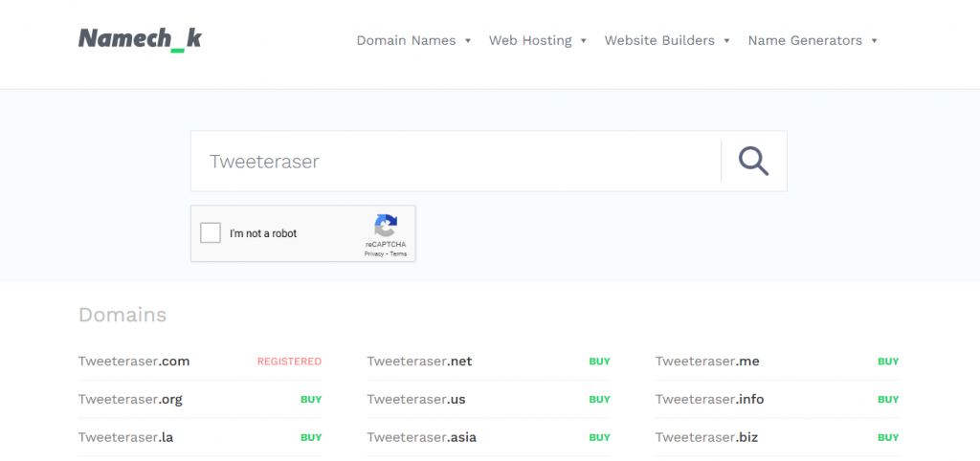
Task: Expand the Website Builders dropdown
Action: pos(667,40)
